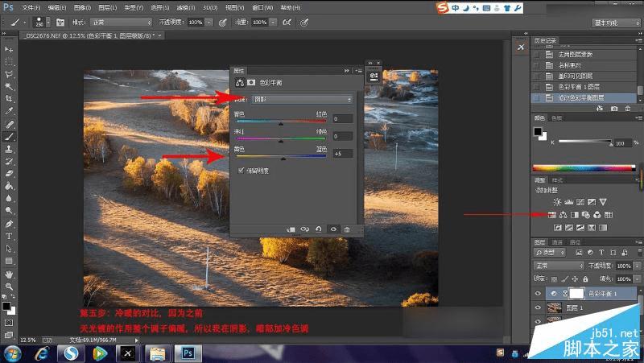Clip adjustment to layer in Properties

tap(291, 229)
